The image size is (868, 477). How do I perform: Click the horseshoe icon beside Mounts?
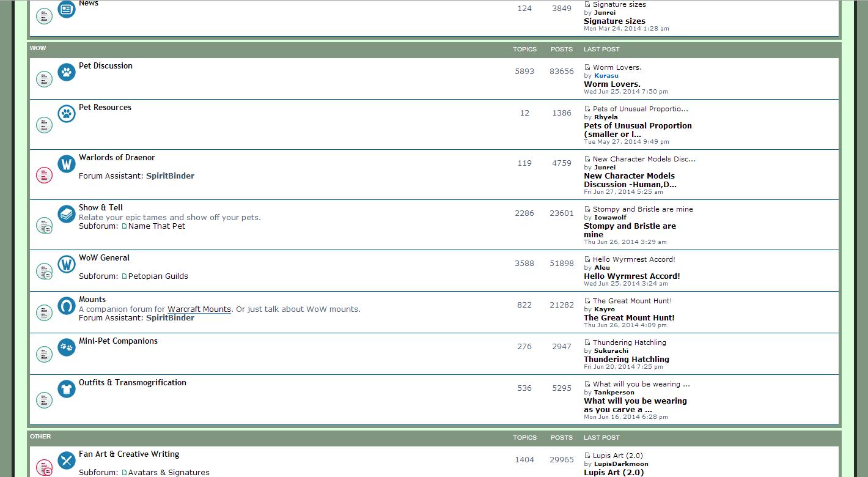click(x=67, y=306)
